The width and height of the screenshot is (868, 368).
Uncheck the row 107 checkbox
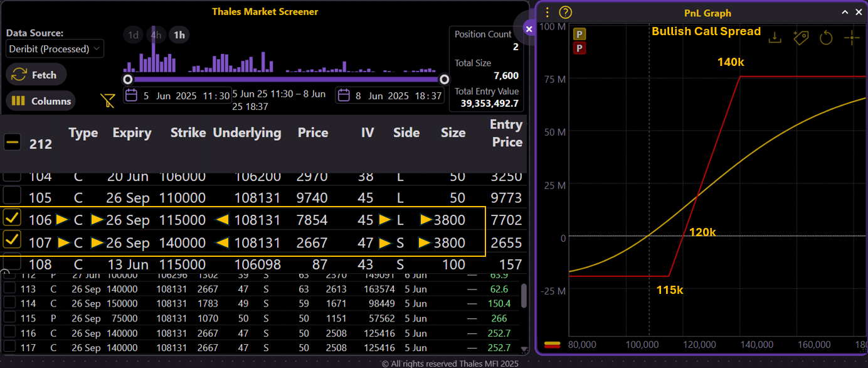coord(12,240)
